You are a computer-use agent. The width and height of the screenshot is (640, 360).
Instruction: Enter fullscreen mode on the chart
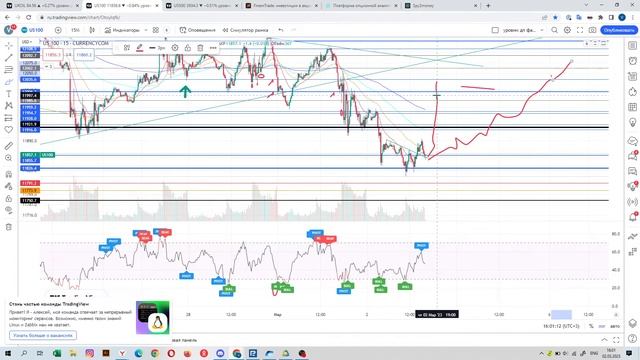click(580, 30)
